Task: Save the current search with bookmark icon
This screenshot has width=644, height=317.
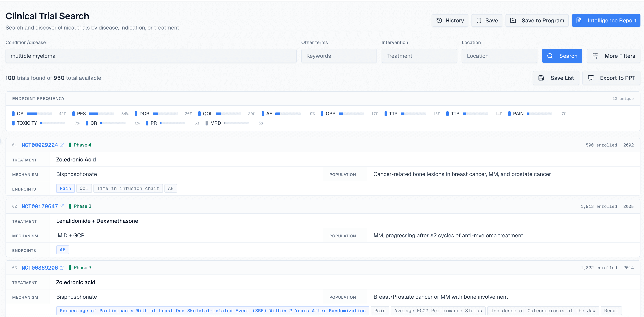Action: 479,20
